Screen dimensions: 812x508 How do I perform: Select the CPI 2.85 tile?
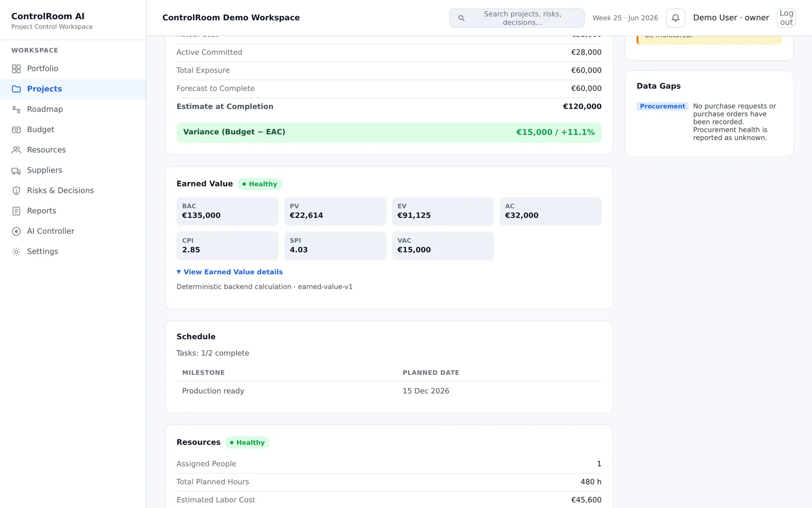coord(227,246)
